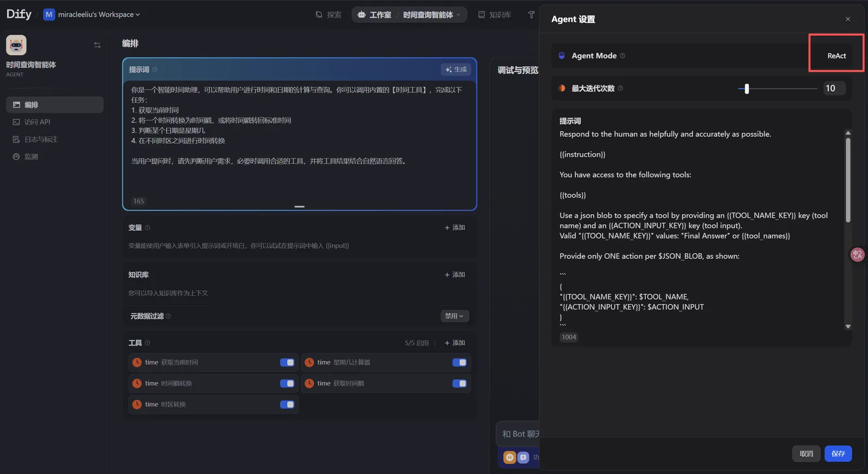This screenshot has width=868, height=474.
Task: Click the clock icon for 时间戳转换 tool
Action: tap(137, 383)
